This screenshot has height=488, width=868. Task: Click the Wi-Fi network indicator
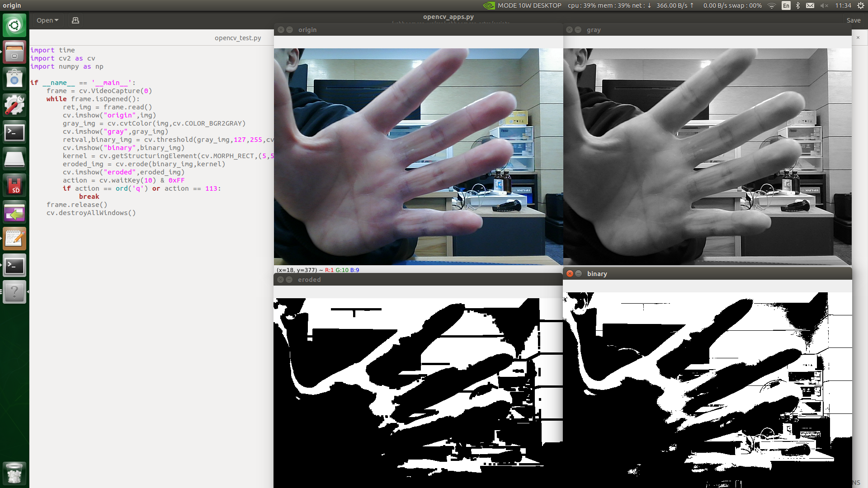tap(772, 5)
